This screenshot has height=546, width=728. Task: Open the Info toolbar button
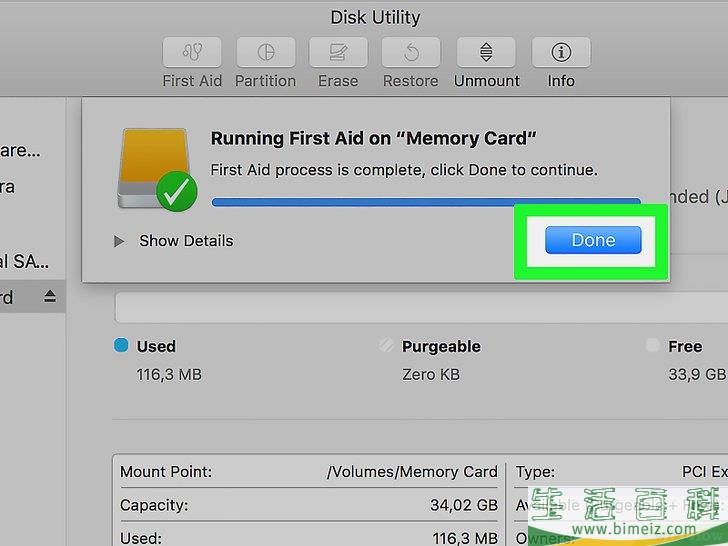click(x=561, y=52)
